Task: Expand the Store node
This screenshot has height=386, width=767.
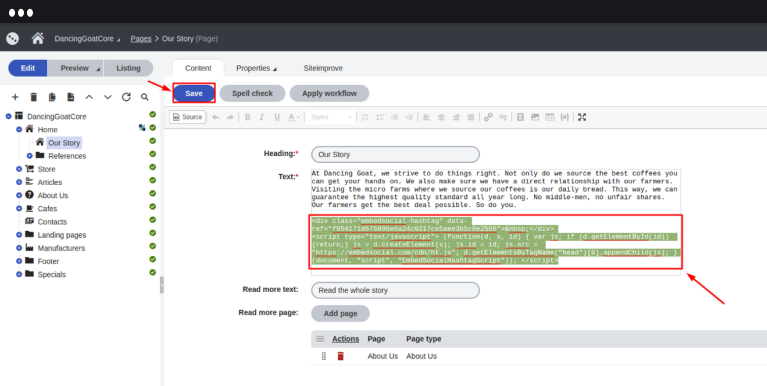Action: coord(19,169)
